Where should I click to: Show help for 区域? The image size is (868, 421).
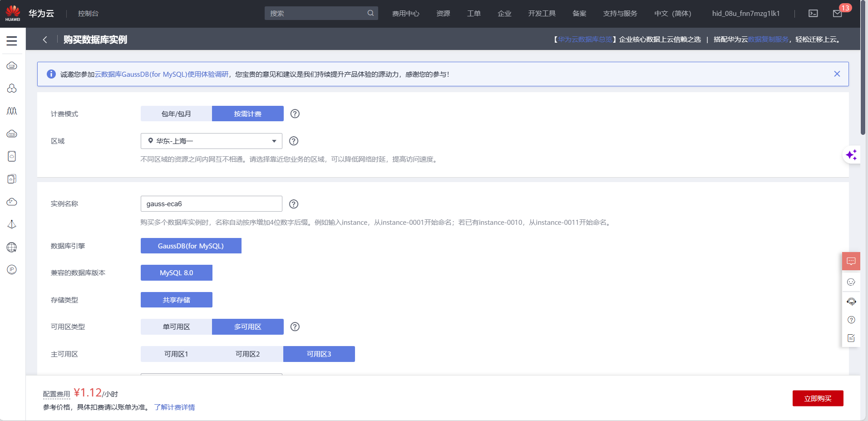[x=294, y=141]
